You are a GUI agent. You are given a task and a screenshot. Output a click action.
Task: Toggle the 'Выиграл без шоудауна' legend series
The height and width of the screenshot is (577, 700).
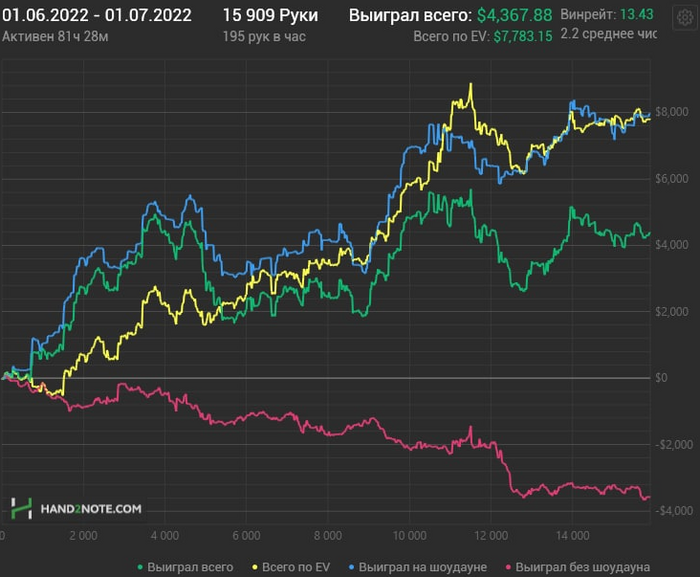[578, 567]
